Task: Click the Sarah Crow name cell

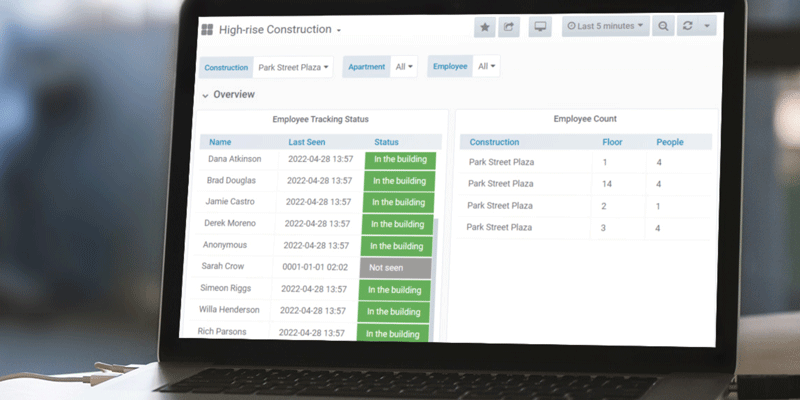Action: [x=222, y=266]
